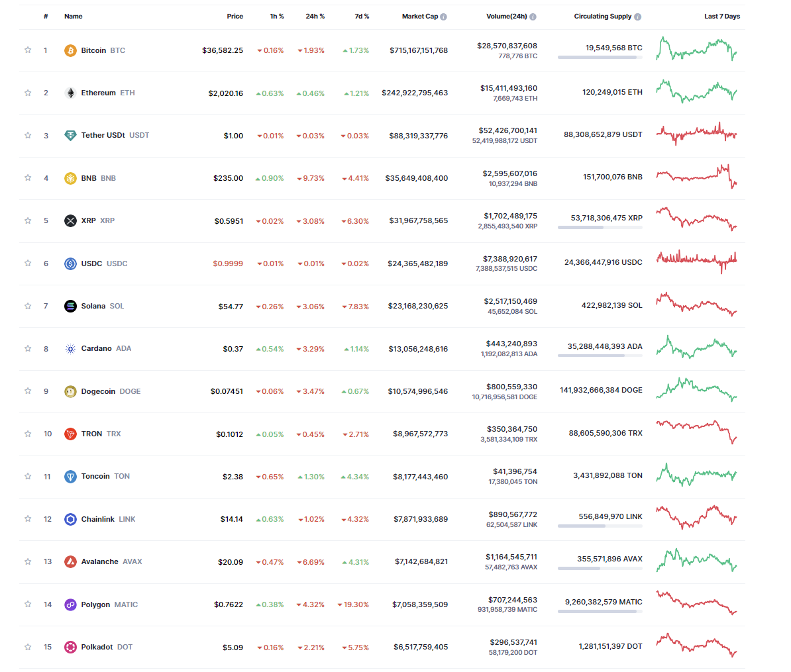Sort the table by Price column
Viewport: 791px width, 672px height.
coord(235,16)
